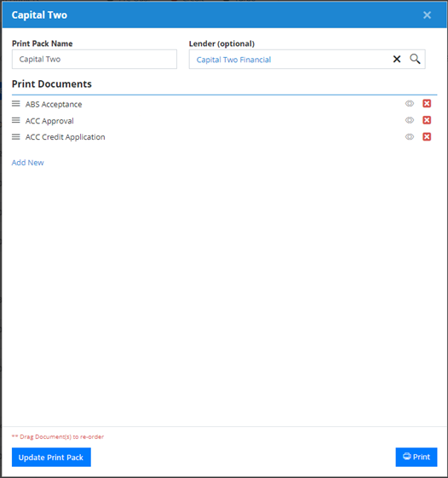Viewport: 448px width, 478px height.
Task: Preview ACC Credit Application eye icon
Action: click(410, 137)
